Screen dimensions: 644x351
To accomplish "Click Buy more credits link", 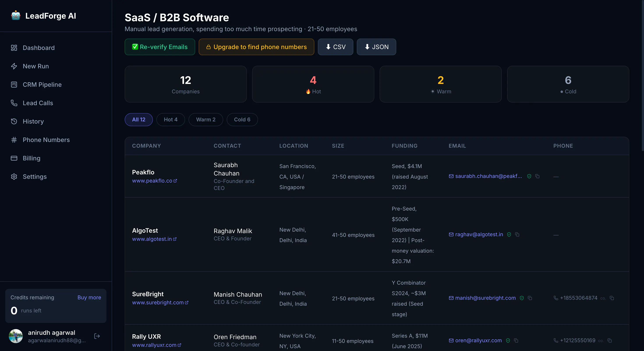I will (x=89, y=298).
